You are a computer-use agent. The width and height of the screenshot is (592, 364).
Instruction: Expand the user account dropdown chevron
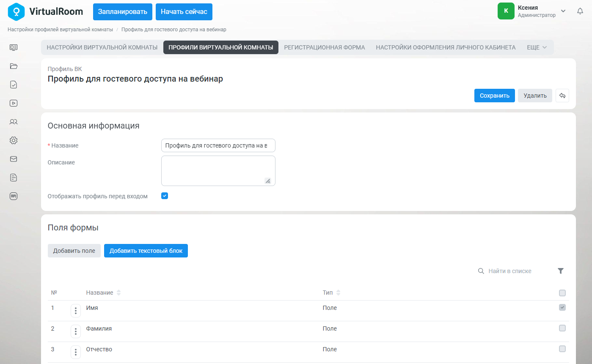point(563,11)
